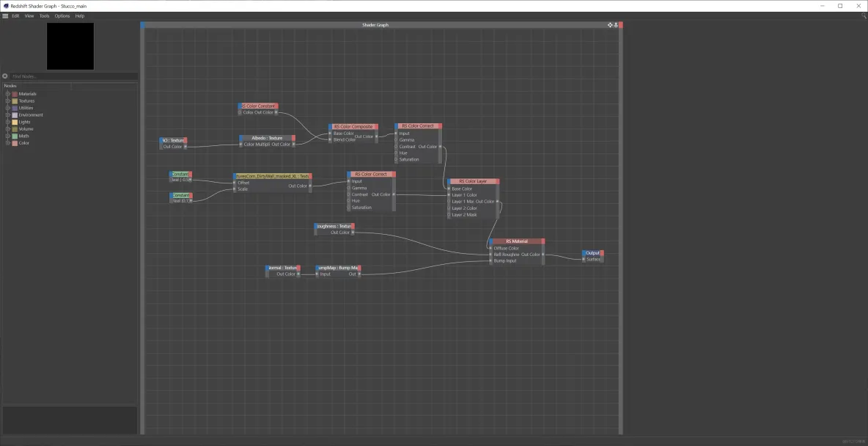Expand the Utilities node category

point(8,108)
